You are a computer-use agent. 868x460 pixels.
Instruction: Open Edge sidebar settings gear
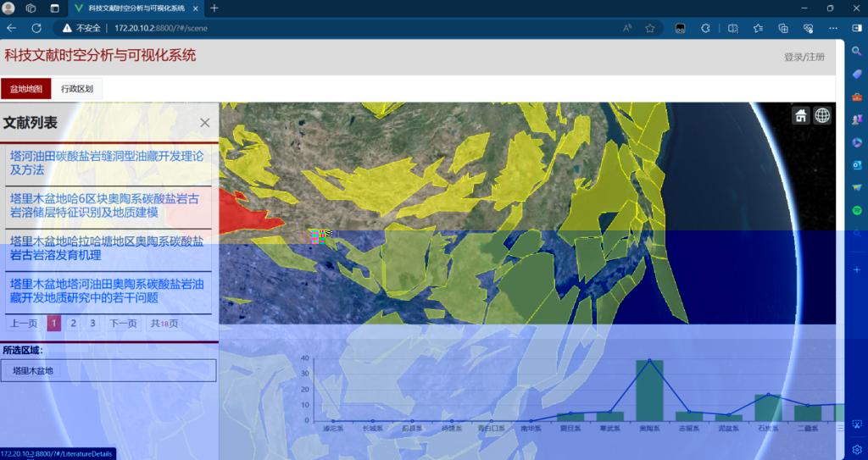point(857,449)
